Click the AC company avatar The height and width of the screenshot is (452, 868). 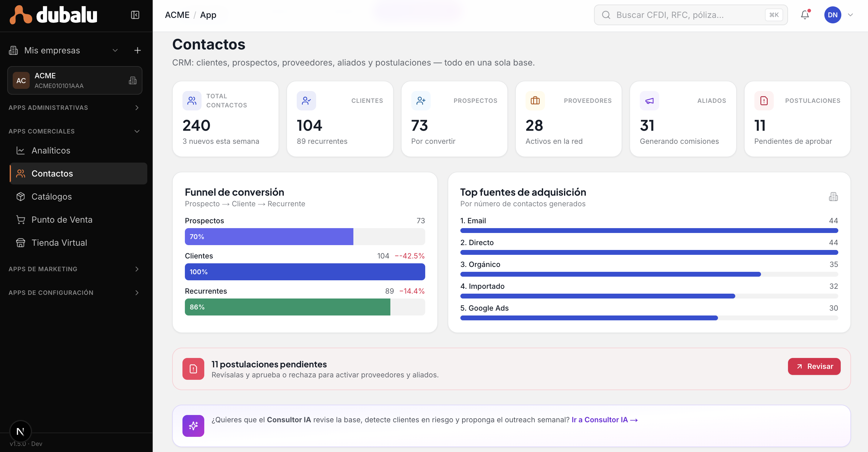point(21,80)
